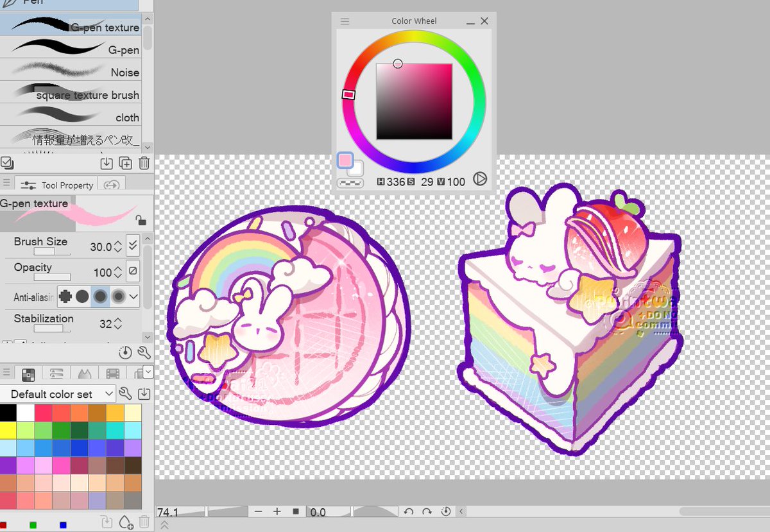Click the zoom percentage field 74.1

180,511
